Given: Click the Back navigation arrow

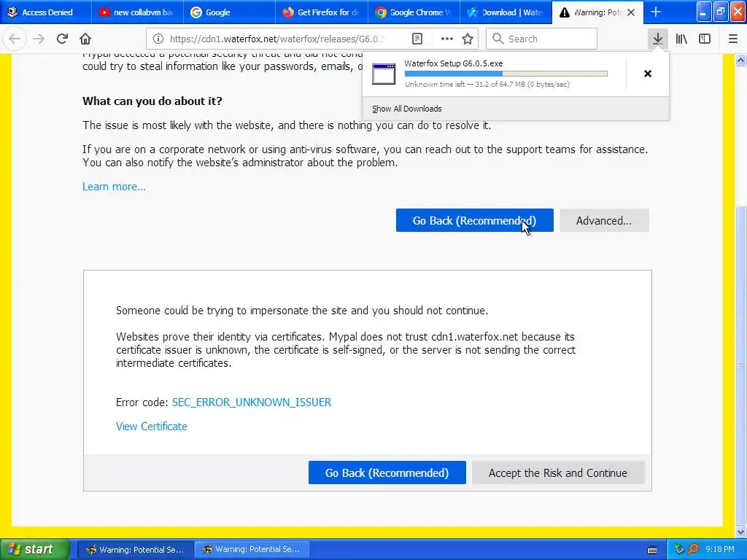Looking at the screenshot, I should click(x=15, y=39).
